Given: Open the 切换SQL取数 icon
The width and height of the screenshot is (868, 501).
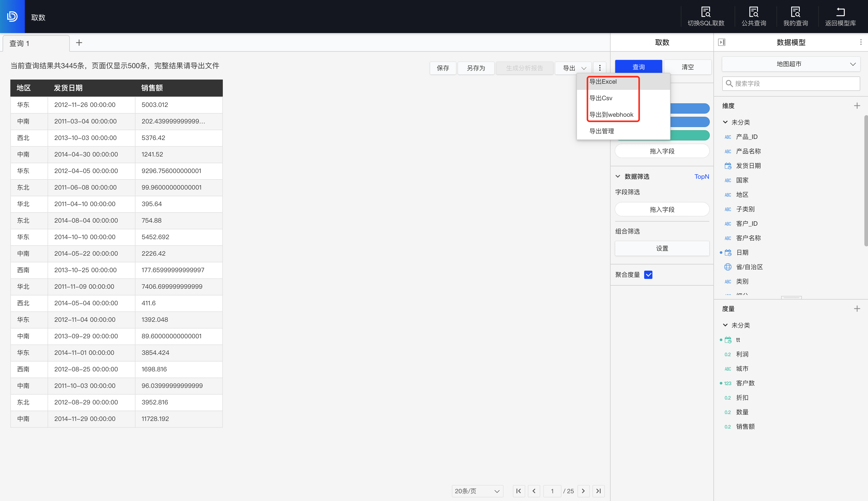Looking at the screenshot, I should [x=706, y=12].
